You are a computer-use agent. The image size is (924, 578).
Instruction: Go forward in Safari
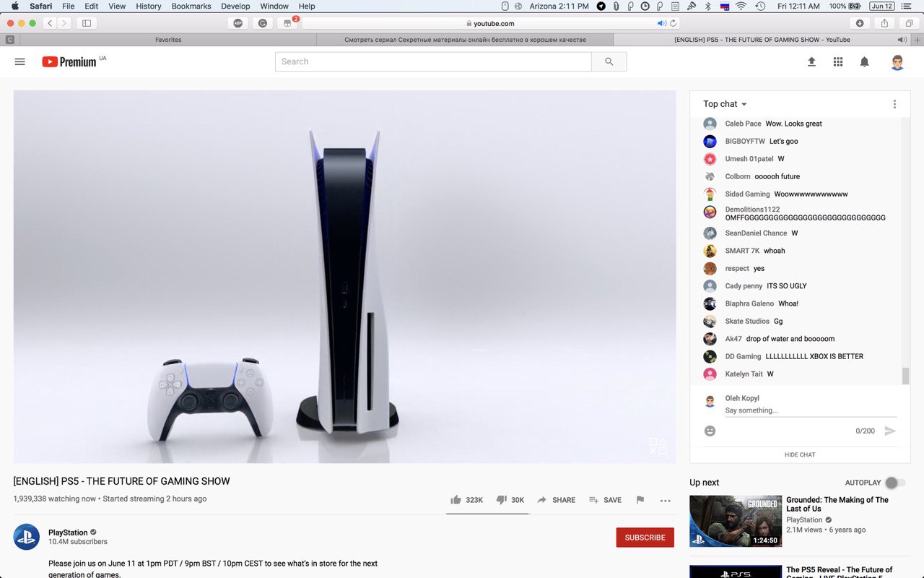pyautogui.click(x=64, y=23)
